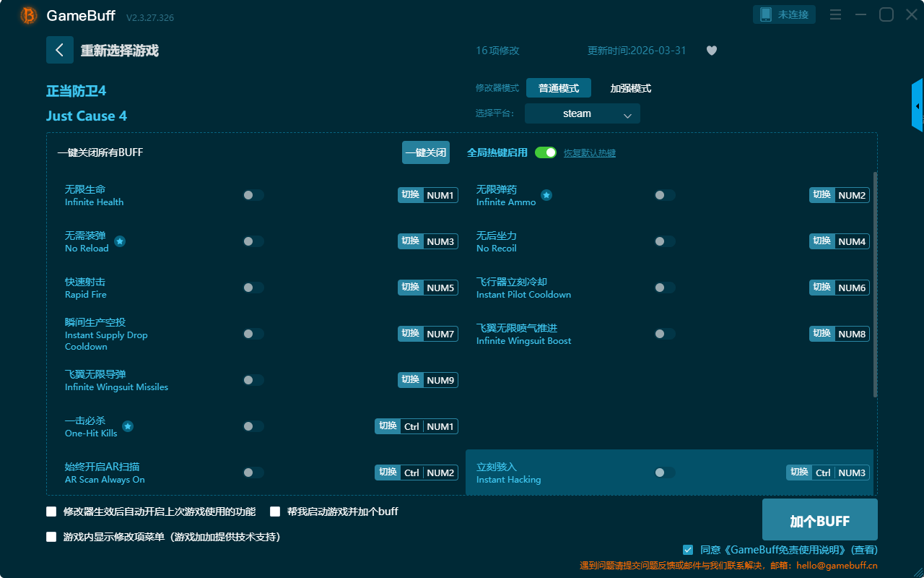Image resolution: width=924 pixels, height=578 pixels.
Task: Switch to 加强模式 enhanced mode tab
Action: click(630, 88)
